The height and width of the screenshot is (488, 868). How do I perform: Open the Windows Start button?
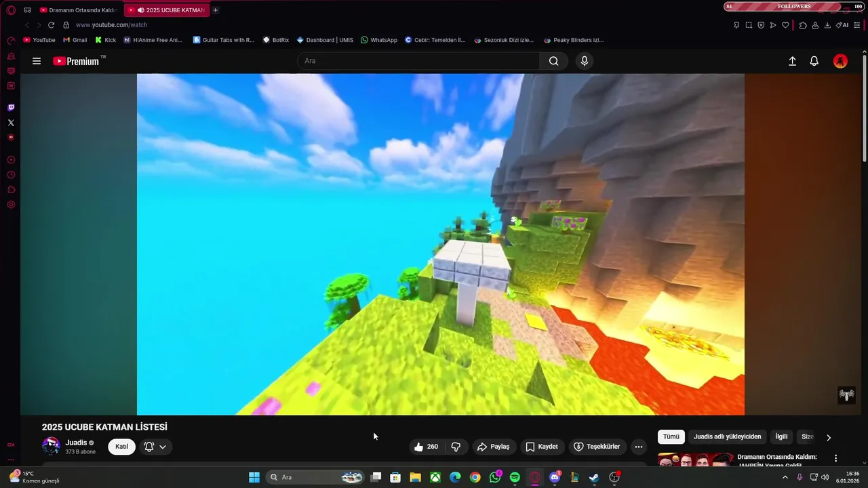click(x=254, y=477)
